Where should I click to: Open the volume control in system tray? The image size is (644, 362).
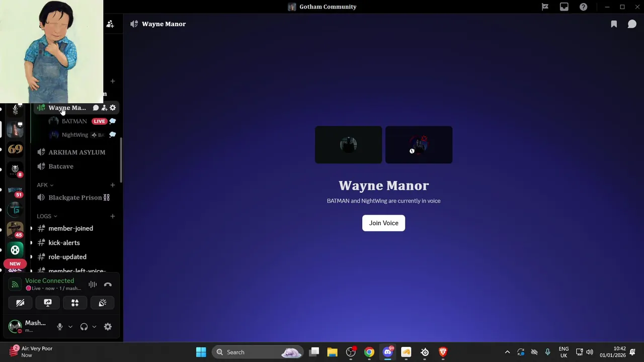[590, 352]
